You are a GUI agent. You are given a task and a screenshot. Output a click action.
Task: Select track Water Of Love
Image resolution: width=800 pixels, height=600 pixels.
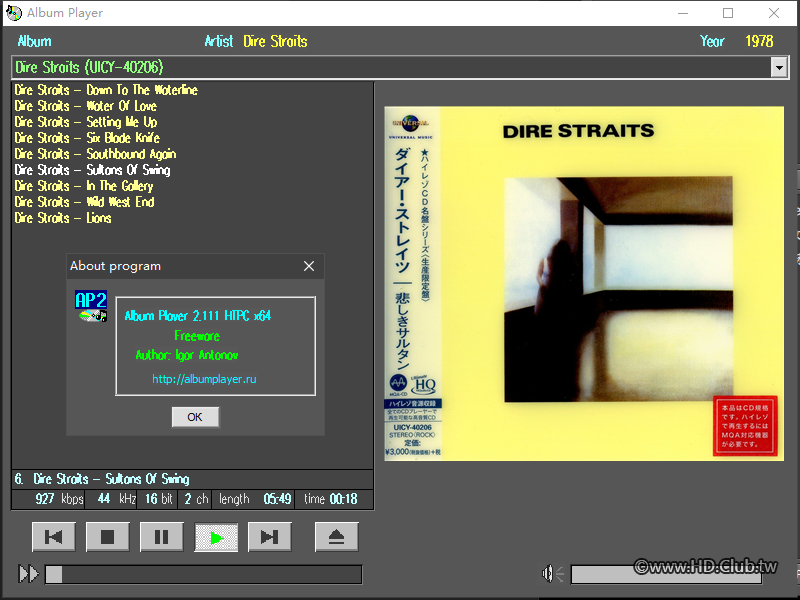pos(86,106)
